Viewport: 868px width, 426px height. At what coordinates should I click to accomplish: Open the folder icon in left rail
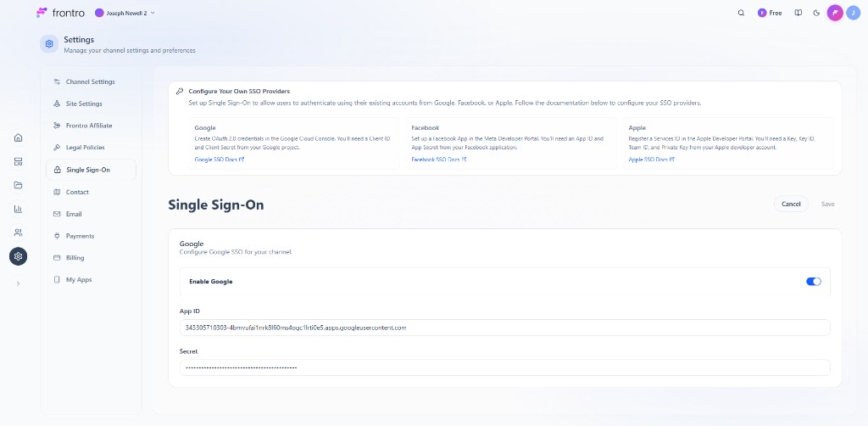(x=18, y=185)
